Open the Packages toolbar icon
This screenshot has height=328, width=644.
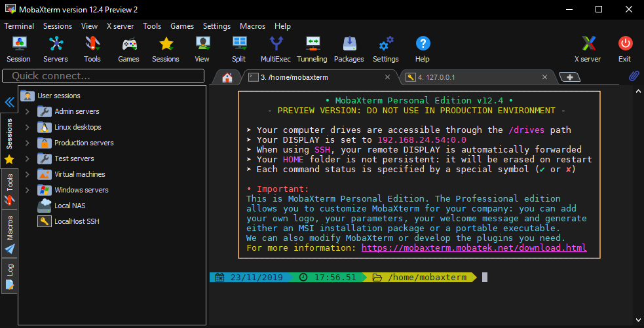tap(349, 43)
